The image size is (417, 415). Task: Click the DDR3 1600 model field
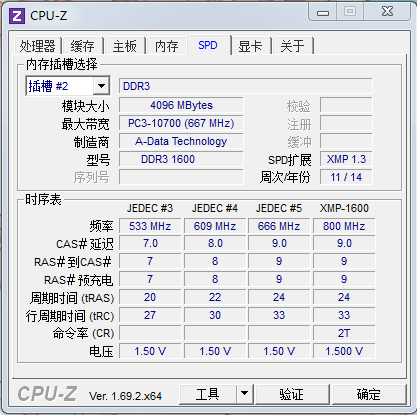pos(181,159)
